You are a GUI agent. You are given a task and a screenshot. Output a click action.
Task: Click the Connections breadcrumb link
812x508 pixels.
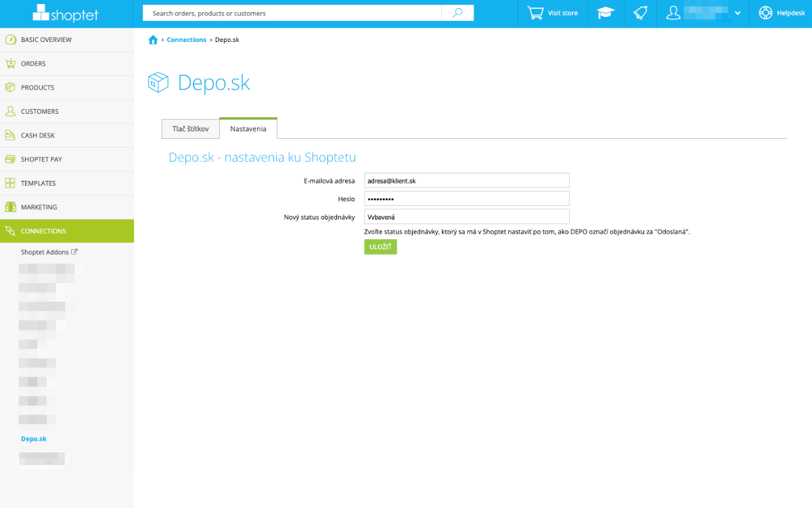coord(186,40)
